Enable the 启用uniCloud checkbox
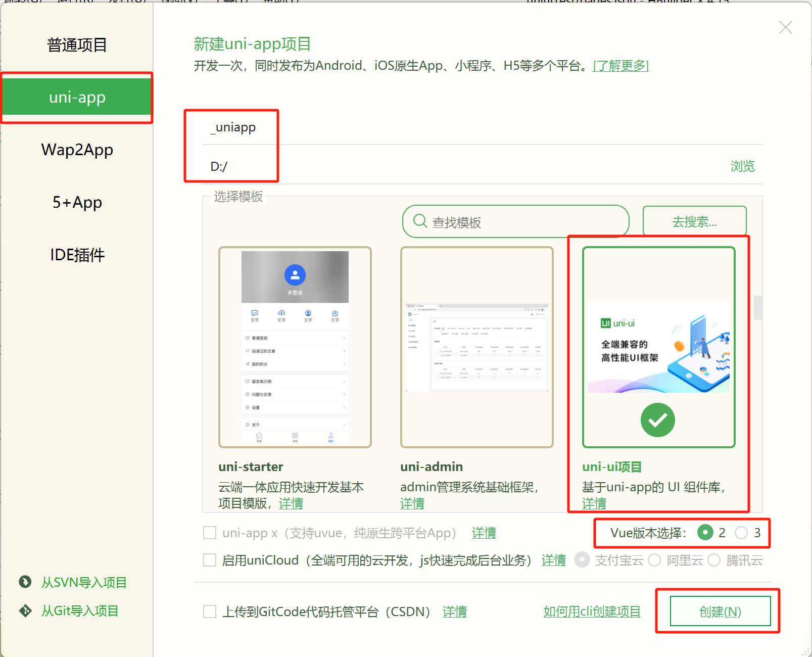812x657 pixels. [x=209, y=560]
